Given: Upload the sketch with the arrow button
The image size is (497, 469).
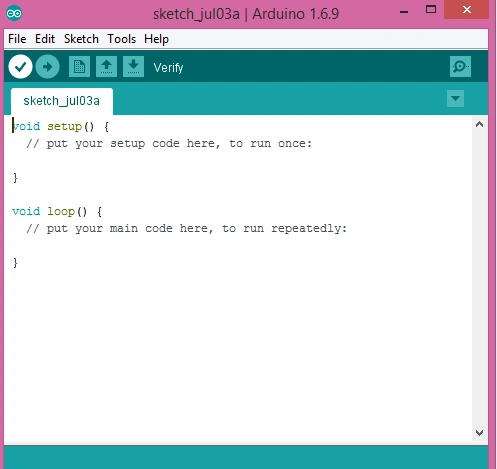Looking at the screenshot, I should click(x=48, y=67).
